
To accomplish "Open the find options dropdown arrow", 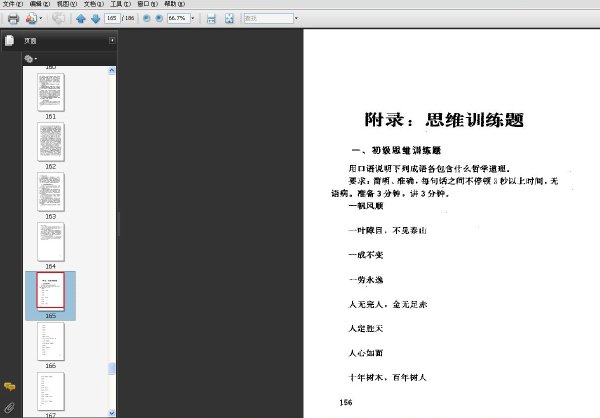I will tap(296, 18).
